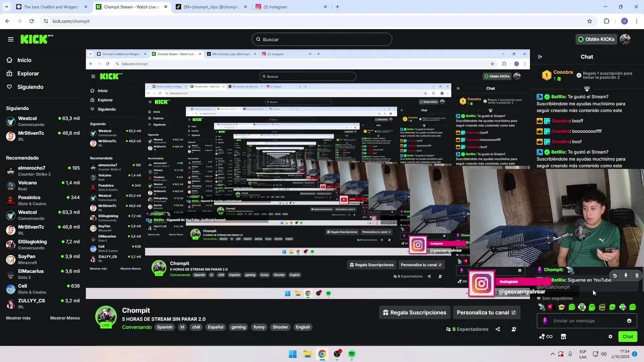The height and width of the screenshot is (362, 644).
Task: Click the kick.com/chompit address bar
Action: tap(317, 21)
